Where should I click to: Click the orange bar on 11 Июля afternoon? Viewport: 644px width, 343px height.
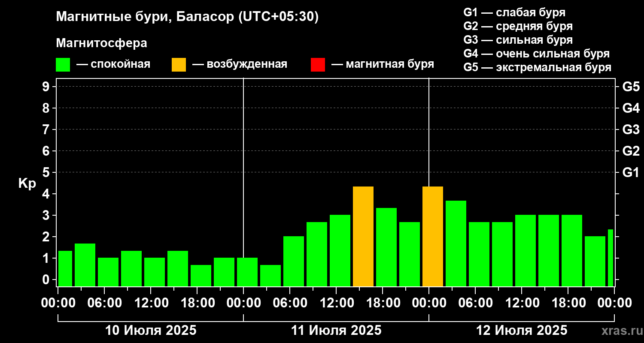click(x=363, y=236)
